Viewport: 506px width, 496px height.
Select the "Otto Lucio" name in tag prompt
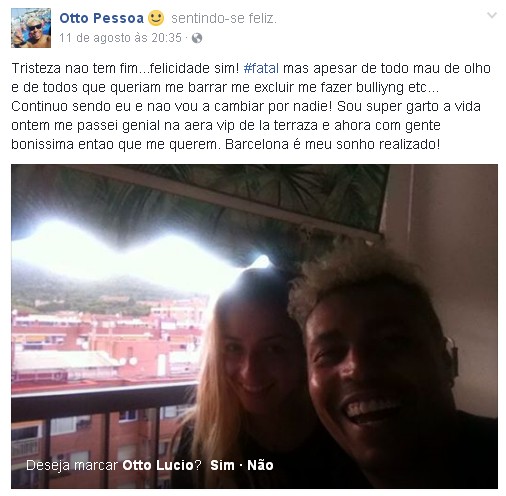point(158,465)
